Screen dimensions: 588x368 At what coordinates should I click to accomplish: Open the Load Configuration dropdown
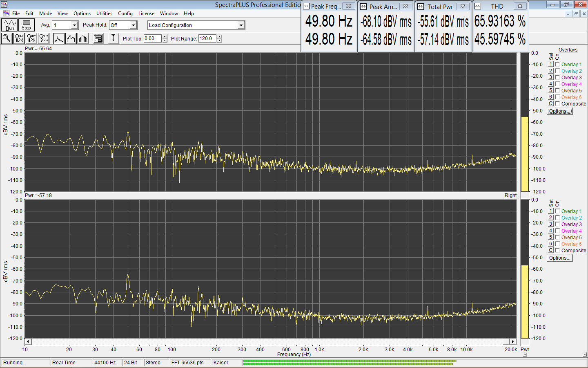[241, 25]
